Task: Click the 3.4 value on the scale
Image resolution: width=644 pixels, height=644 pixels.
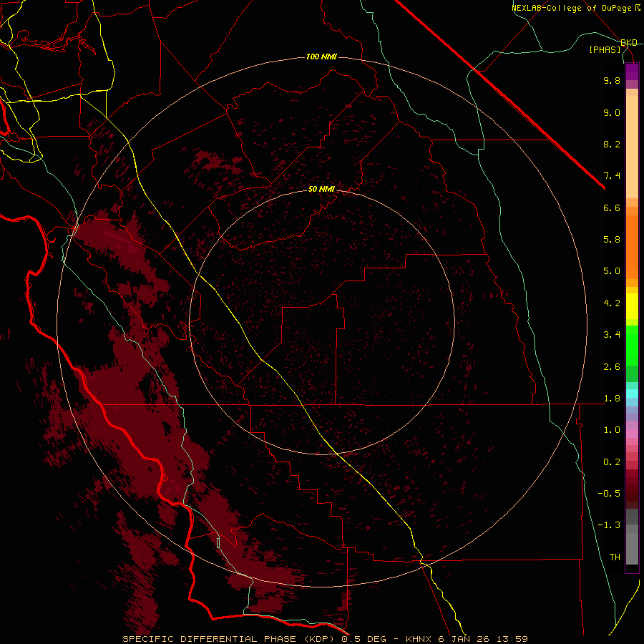Action: pos(612,335)
